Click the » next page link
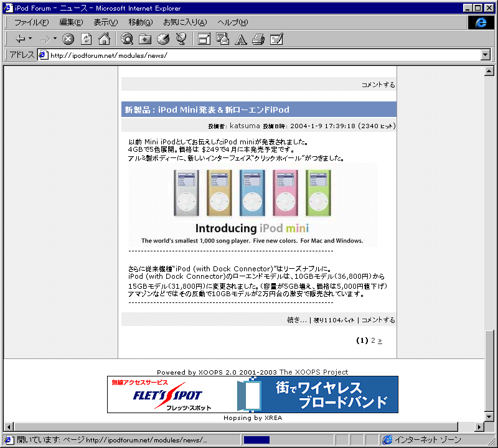This screenshot has height=448, width=498. [x=380, y=341]
